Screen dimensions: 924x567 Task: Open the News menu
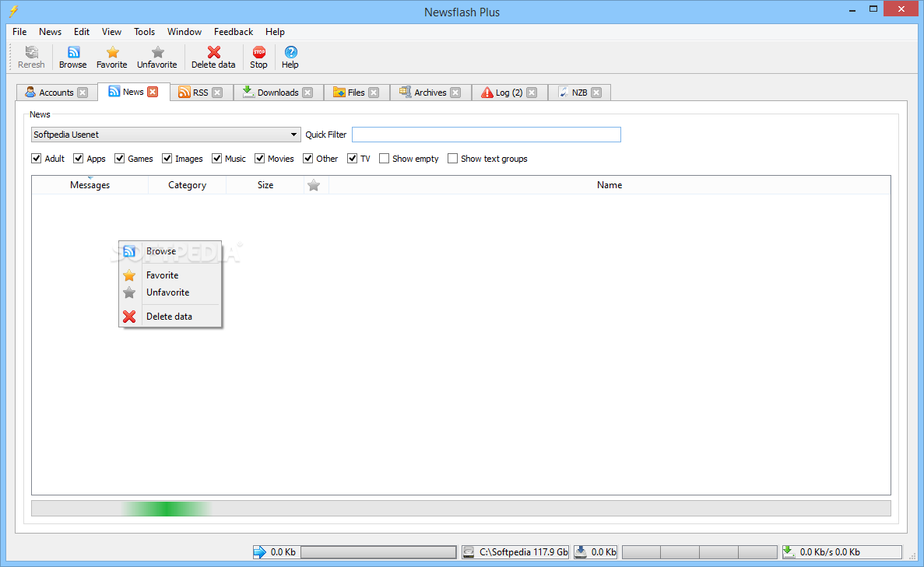50,32
